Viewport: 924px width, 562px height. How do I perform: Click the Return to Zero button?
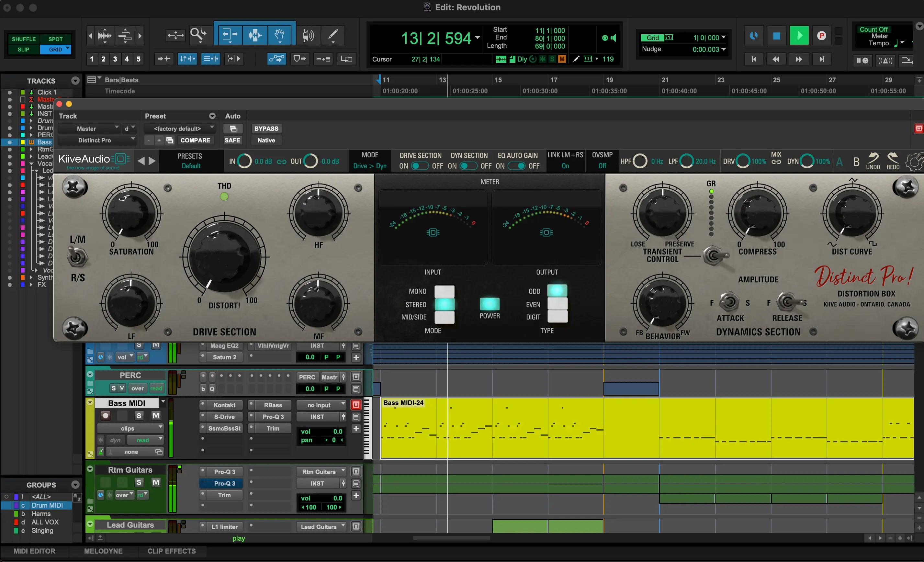(x=753, y=59)
